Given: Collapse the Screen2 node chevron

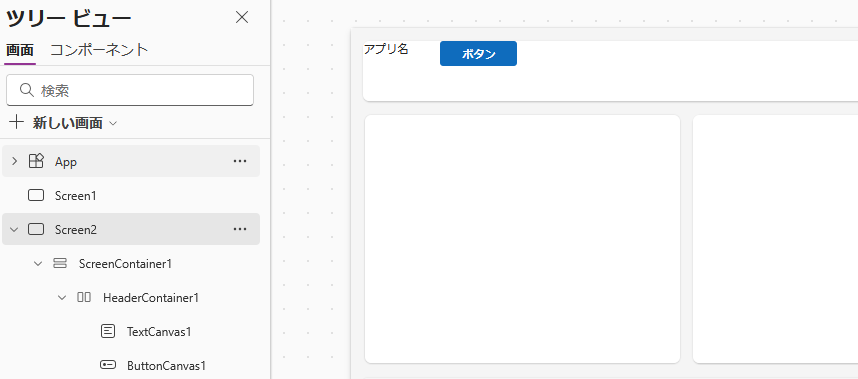Looking at the screenshot, I should [15, 229].
